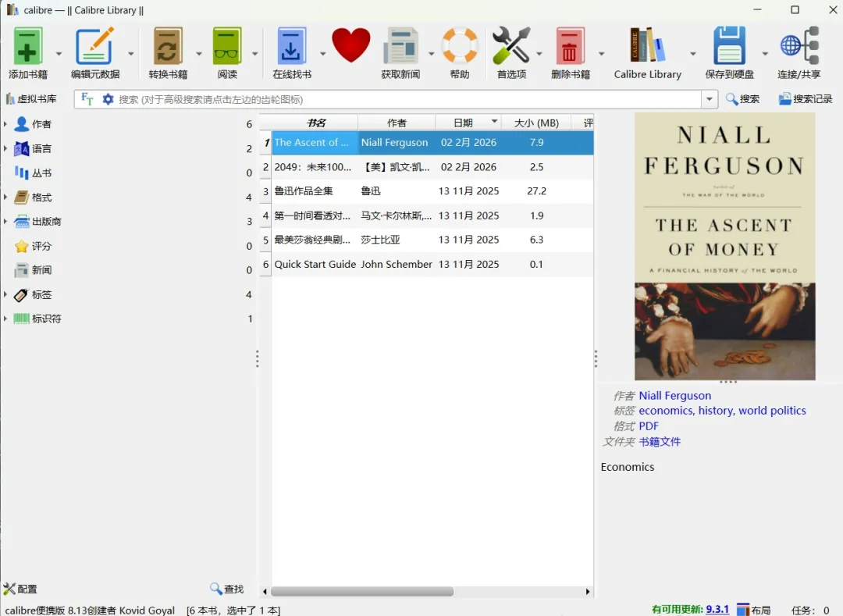Click the 删除书籍 trash icon
Screen dimensions: 843x616
571,46
